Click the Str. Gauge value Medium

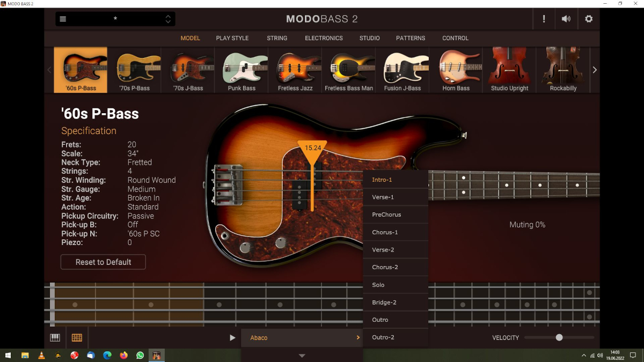point(142,189)
